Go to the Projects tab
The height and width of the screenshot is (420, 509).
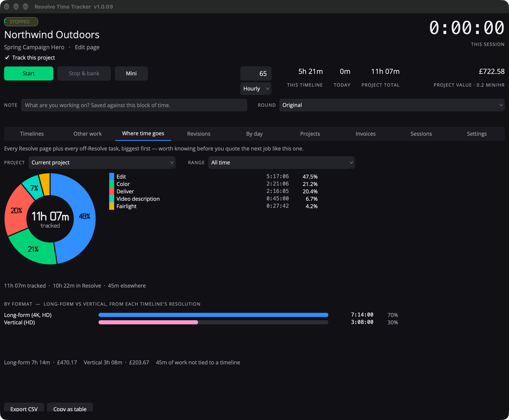pyautogui.click(x=310, y=134)
